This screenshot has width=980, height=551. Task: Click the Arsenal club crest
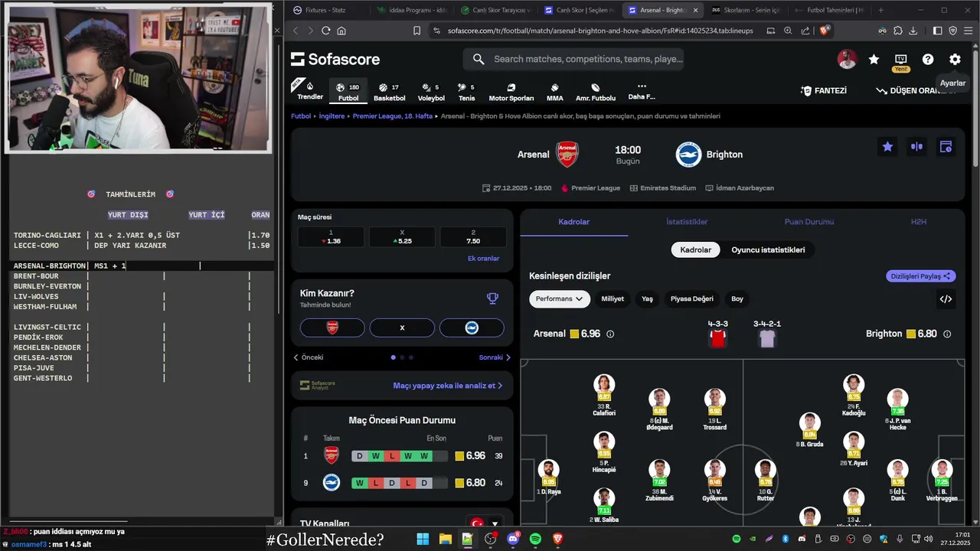(x=567, y=154)
